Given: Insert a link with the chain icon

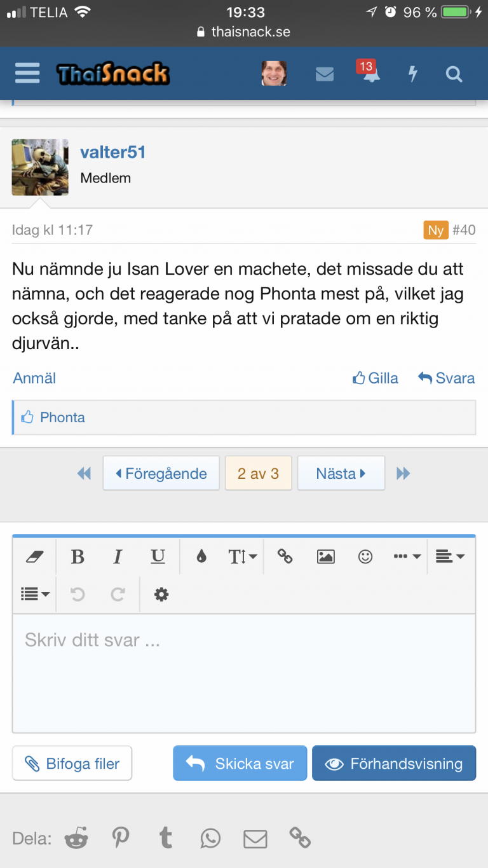Looking at the screenshot, I should pyautogui.click(x=285, y=557).
